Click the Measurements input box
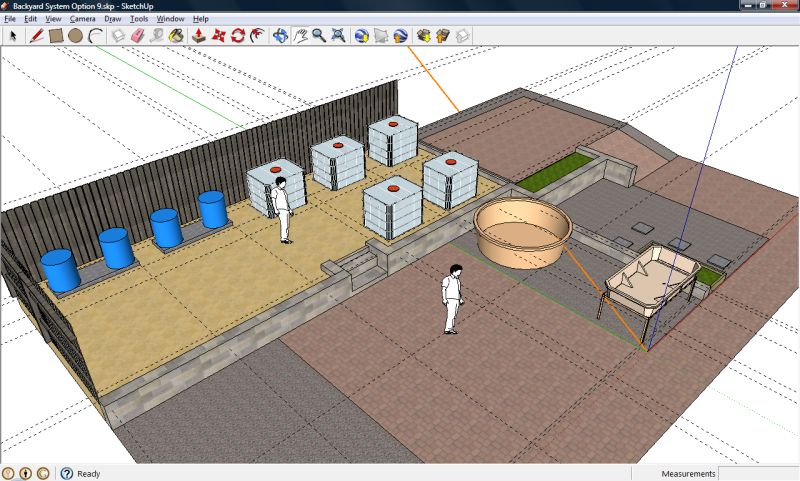The image size is (800, 481). click(758, 473)
